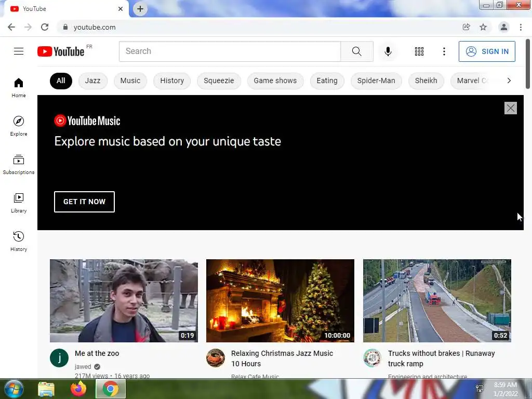Viewport: 532px width, 399px height.
Task: Select the Squeezie chip
Action: click(x=219, y=81)
